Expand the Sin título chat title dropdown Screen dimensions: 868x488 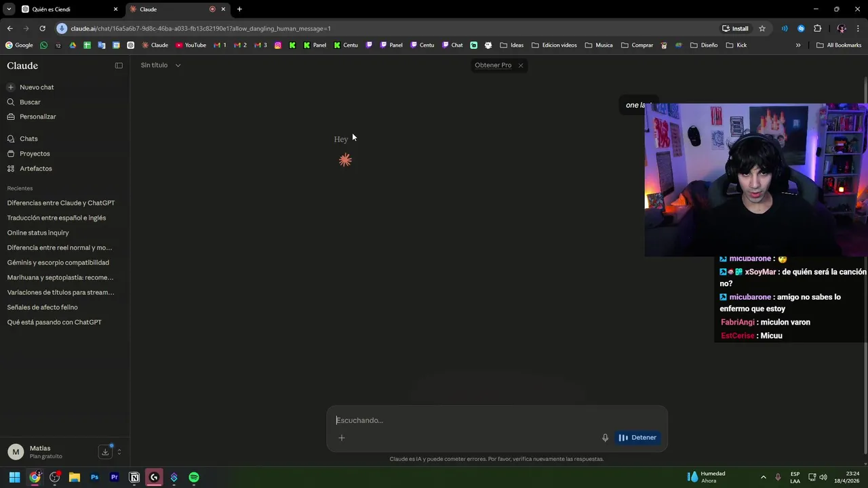(161, 65)
